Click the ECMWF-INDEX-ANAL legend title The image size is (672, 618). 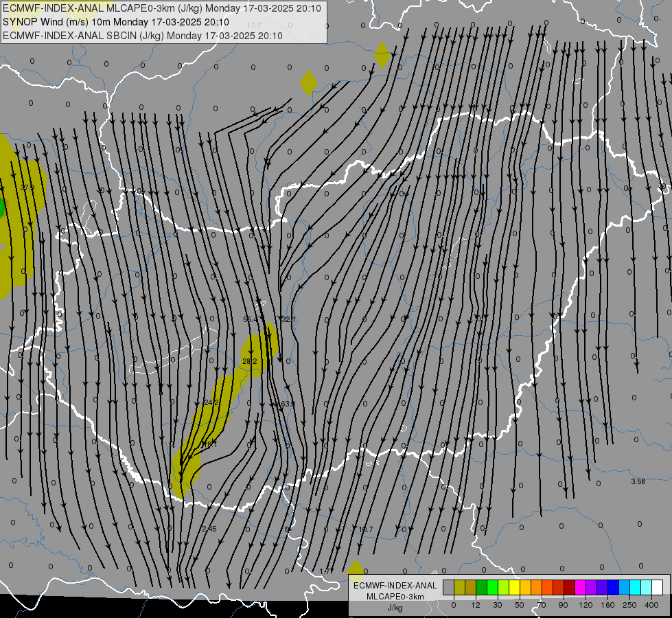[x=395, y=586]
